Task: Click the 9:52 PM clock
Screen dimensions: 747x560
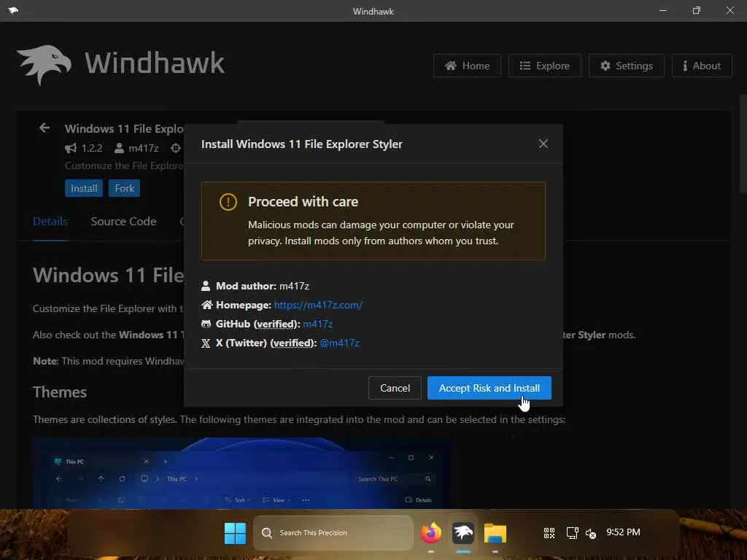Action: pos(623,532)
